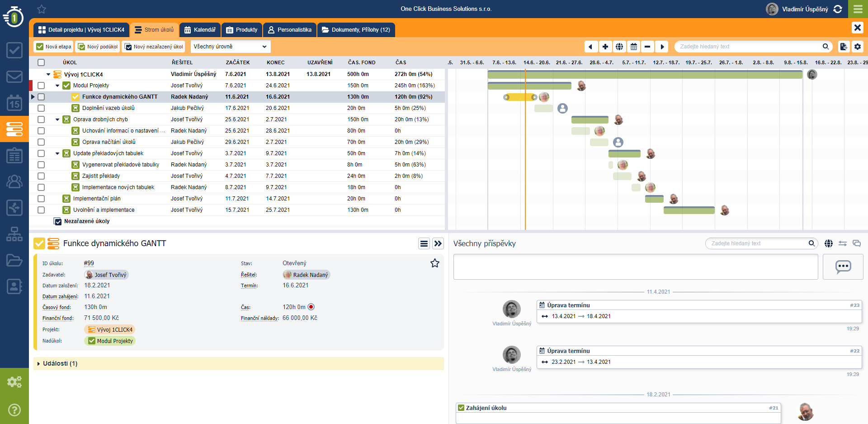
Task: Collapse the Modul Projekty subtree
Action: tap(57, 86)
